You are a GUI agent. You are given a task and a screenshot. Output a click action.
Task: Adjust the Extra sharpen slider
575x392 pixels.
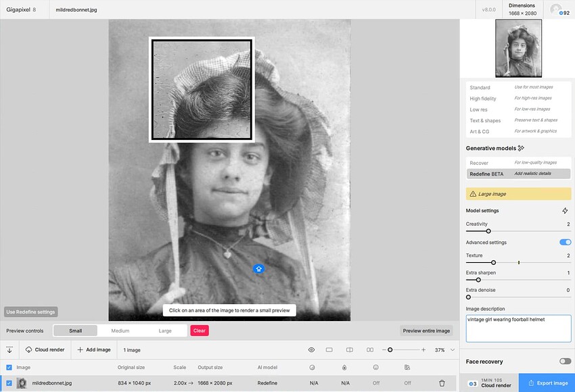[478, 280]
